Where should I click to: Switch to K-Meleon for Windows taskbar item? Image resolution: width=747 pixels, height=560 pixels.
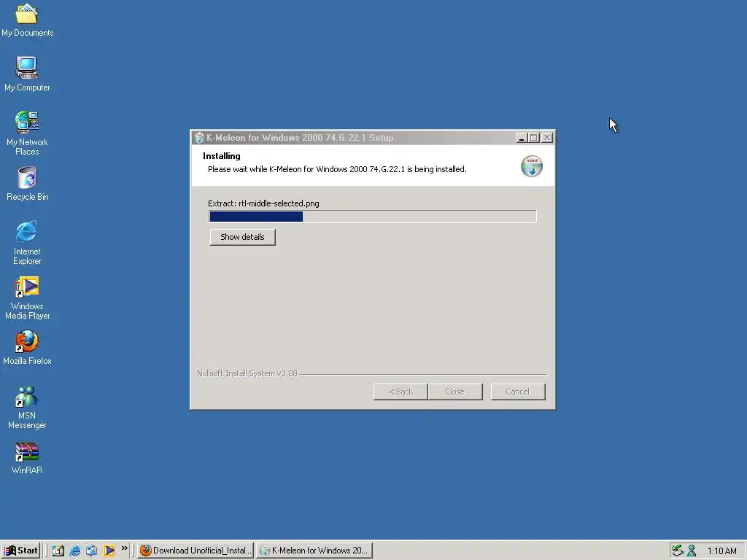point(314,551)
